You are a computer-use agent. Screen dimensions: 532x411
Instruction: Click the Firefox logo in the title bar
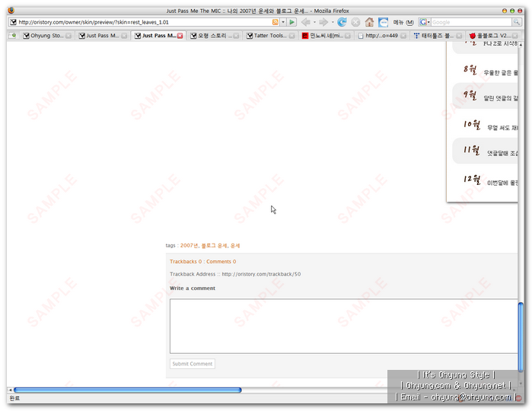click(11, 10)
